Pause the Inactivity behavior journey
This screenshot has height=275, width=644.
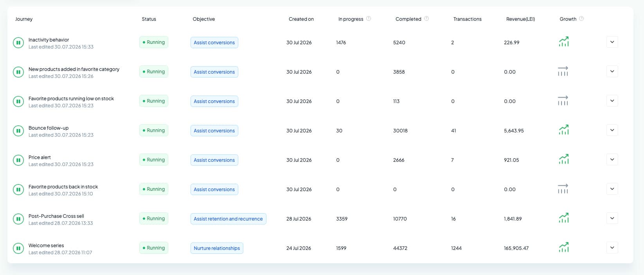tap(18, 42)
